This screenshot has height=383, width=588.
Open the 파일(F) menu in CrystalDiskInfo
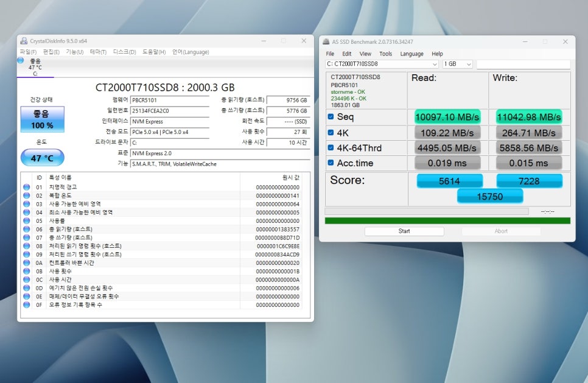[x=28, y=52]
